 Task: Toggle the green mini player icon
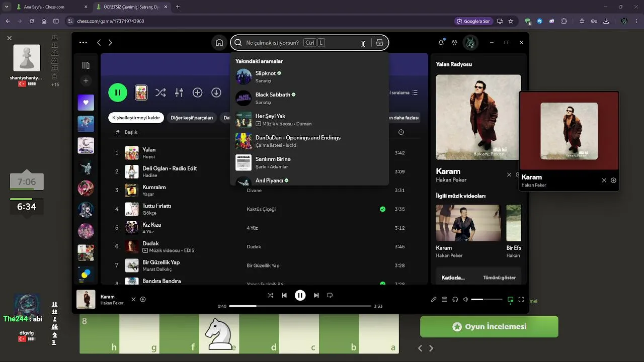pos(510,300)
